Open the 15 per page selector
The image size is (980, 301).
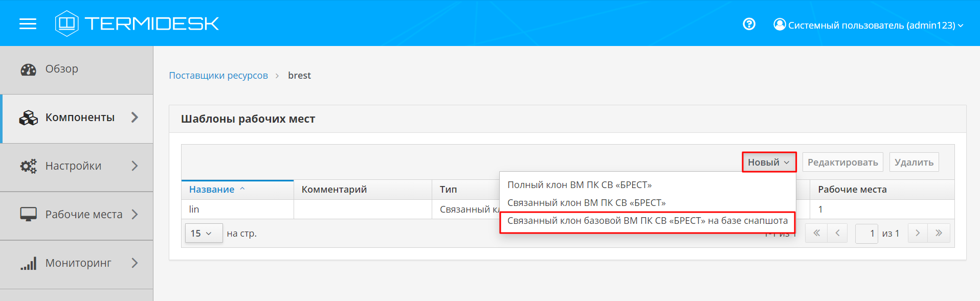[x=204, y=233]
